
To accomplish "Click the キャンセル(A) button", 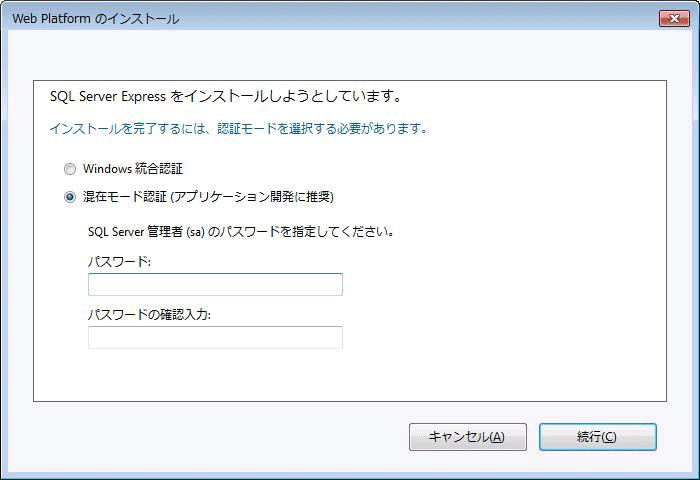I will click(467, 437).
